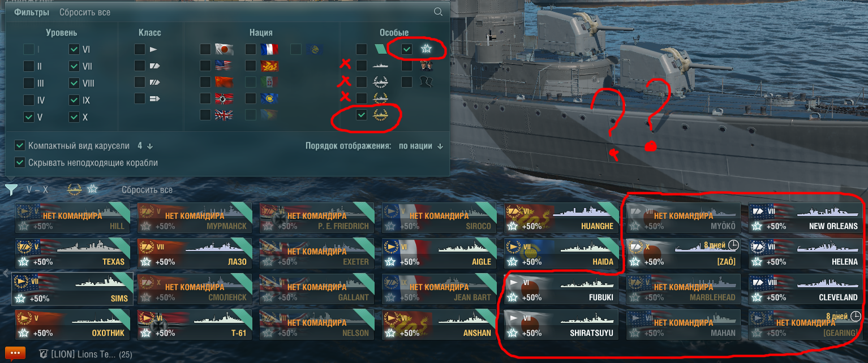Click the search magnifier icon in filters
Image resolution: width=868 pixels, height=363 pixels.
[x=438, y=12]
